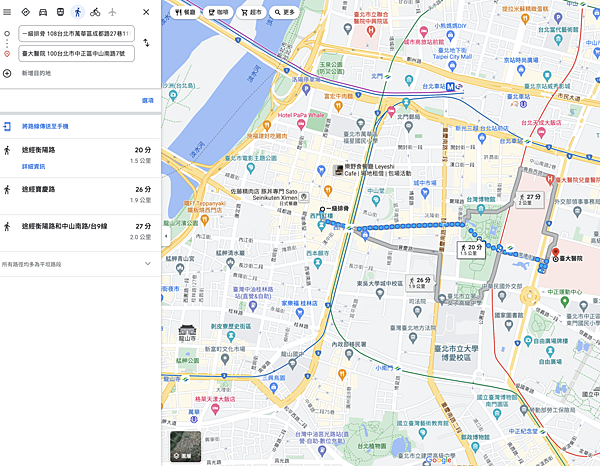Click 台北當代藝術館 museum pin
Viewport: 600px width, 466px height.
[x=558, y=39]
